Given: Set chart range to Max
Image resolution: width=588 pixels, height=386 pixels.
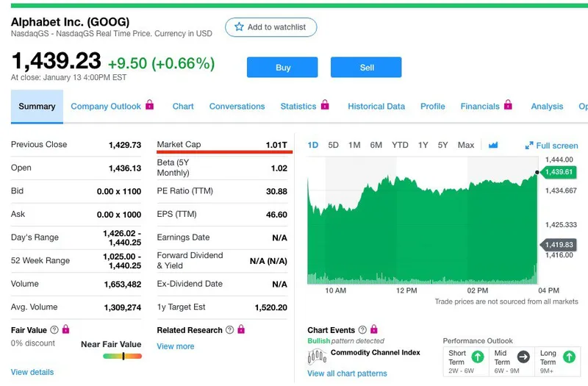Looking at the screenshot, I should coord(466,145).
